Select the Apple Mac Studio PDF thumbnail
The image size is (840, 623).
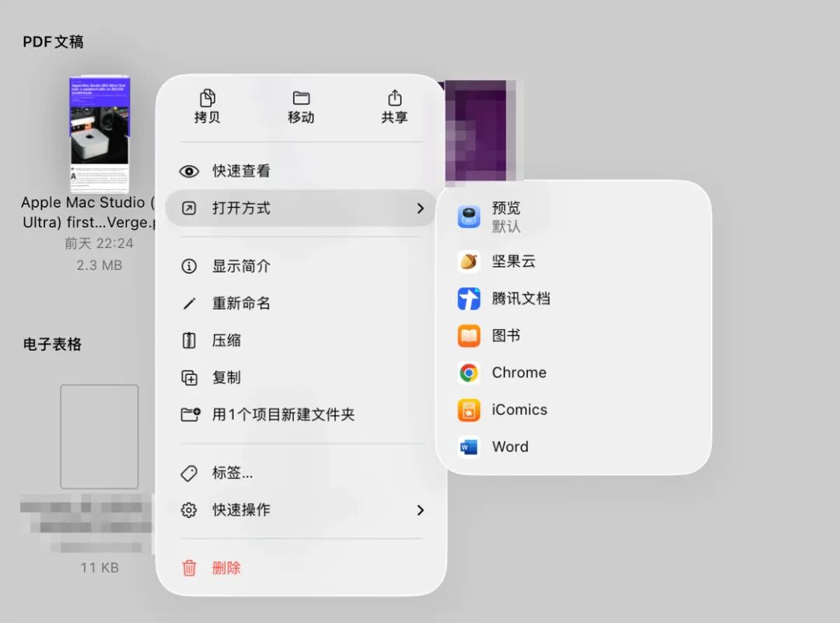coord(100,133)
